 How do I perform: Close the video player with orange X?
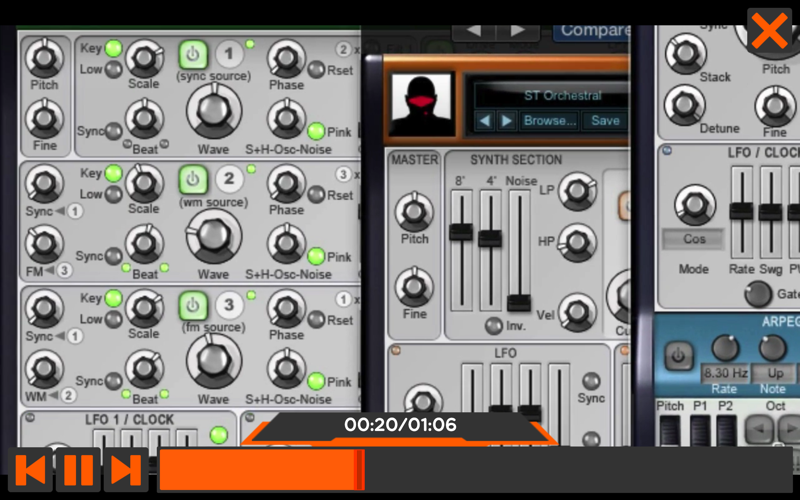click(x=769, y=31)
